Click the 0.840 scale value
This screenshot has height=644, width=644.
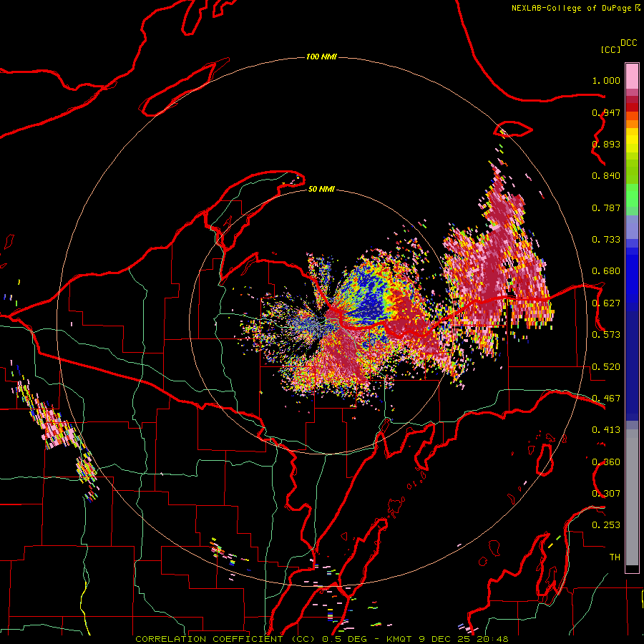pos(606,176)
